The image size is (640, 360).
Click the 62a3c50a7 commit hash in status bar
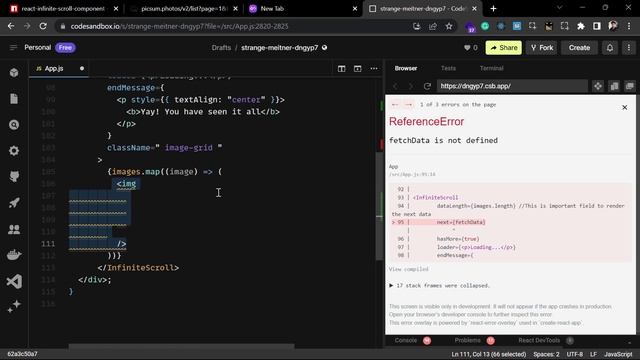pos(22,354)
